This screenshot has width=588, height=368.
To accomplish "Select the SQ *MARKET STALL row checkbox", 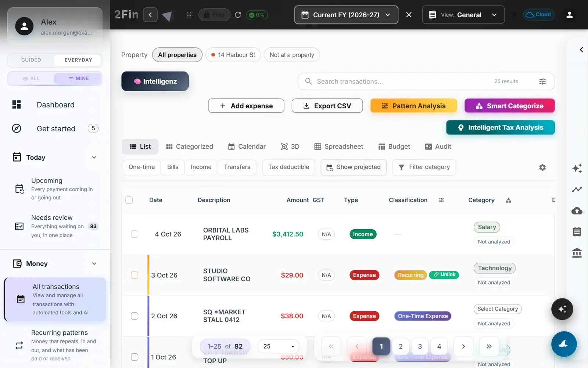I will [135, 316].
